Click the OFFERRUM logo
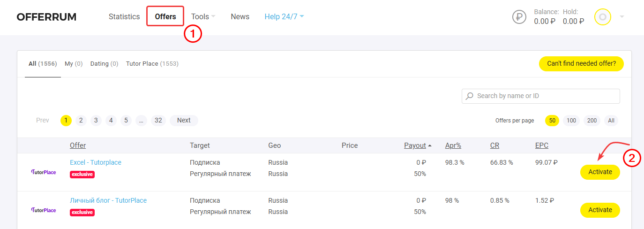644x229 pixels. click(x=46, y=17)
